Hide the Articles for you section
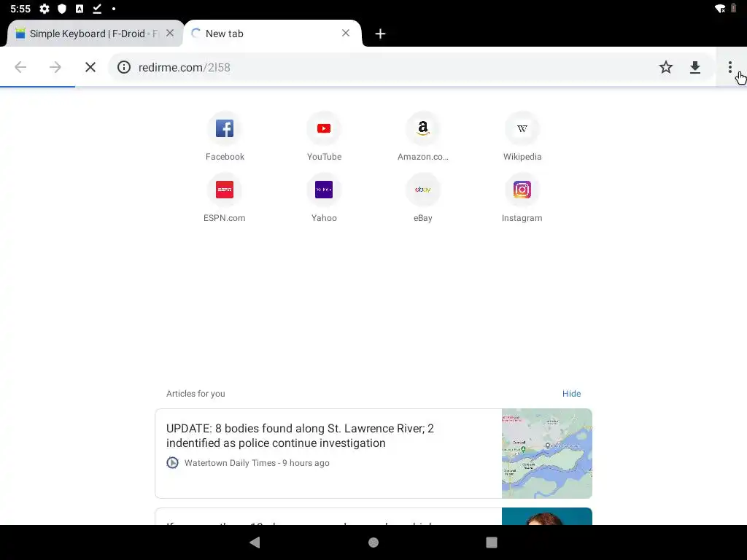Image resolution: width=747 pixels, height=560 pixels. [x=571, y=393]
